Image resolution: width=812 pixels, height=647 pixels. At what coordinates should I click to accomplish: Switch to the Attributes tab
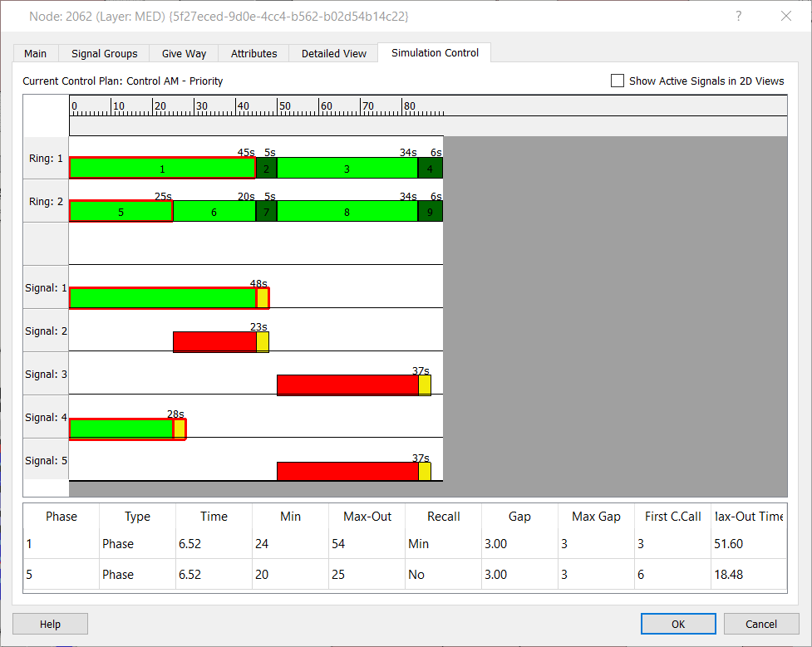tap(253, 53)
